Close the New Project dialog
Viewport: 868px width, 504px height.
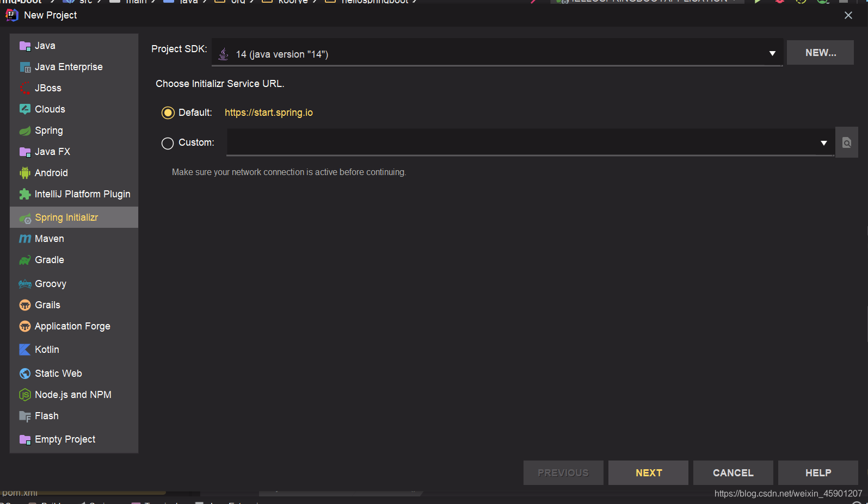(848, 15)
